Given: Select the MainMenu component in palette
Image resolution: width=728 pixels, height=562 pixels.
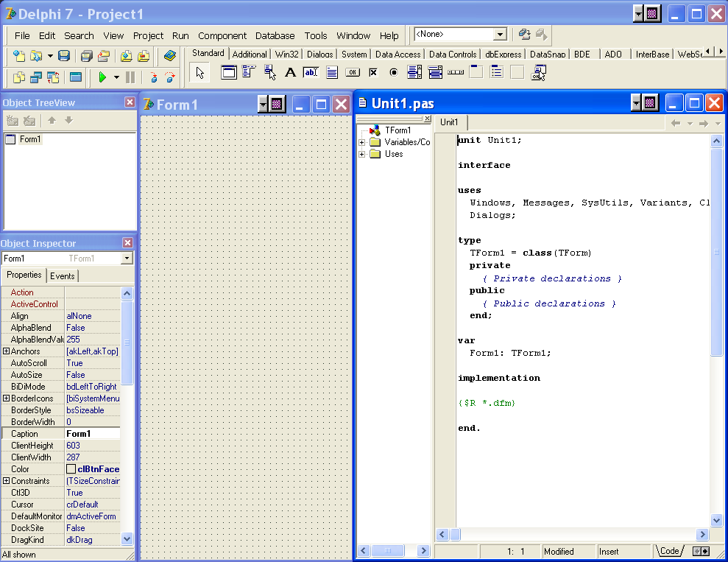Looking at the screenshot, I should click(x=249, y=72).
